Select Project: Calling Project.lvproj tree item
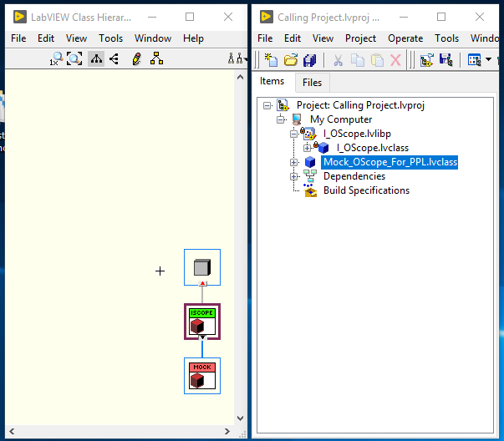Viewport: 504px width, 441px height. pos(360,105)
